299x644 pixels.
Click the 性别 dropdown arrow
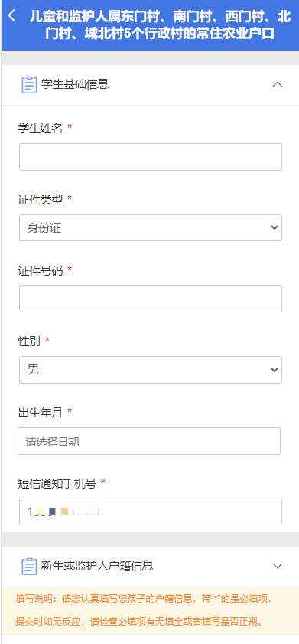pos(275,370)
